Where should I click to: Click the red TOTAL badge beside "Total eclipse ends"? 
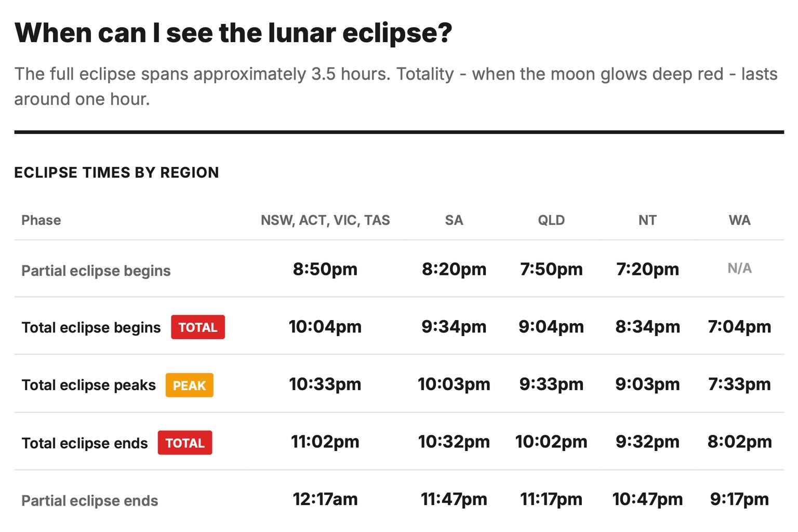coord(185,443)
